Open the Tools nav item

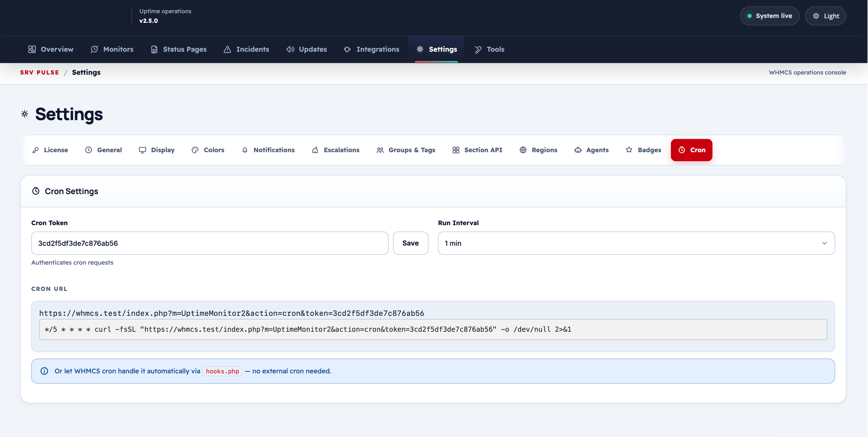[489, 49]
